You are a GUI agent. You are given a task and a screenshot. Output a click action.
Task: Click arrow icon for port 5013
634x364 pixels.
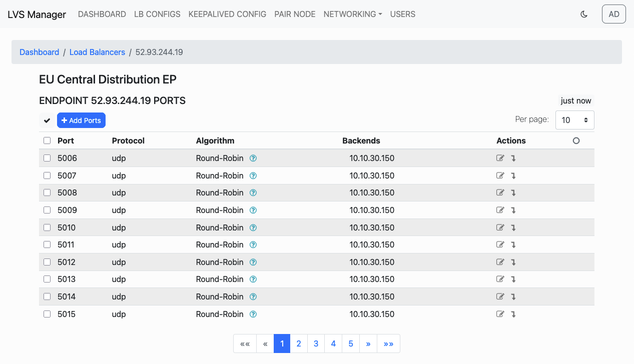tap(513, 279)
